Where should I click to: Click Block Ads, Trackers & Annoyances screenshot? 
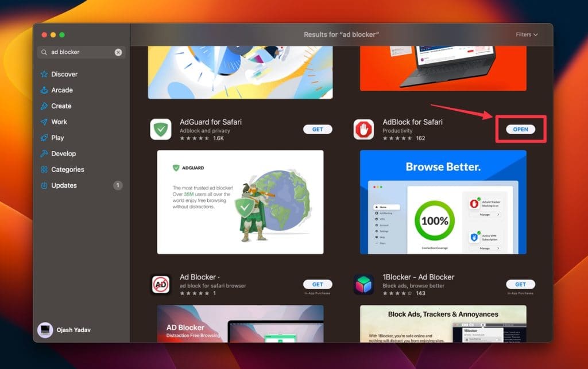[x=443, y=324]
